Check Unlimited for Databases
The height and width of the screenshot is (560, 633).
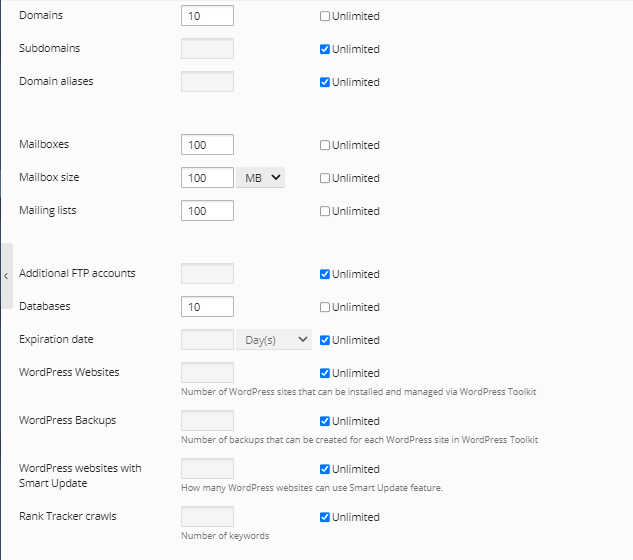(x=325, y=307)
